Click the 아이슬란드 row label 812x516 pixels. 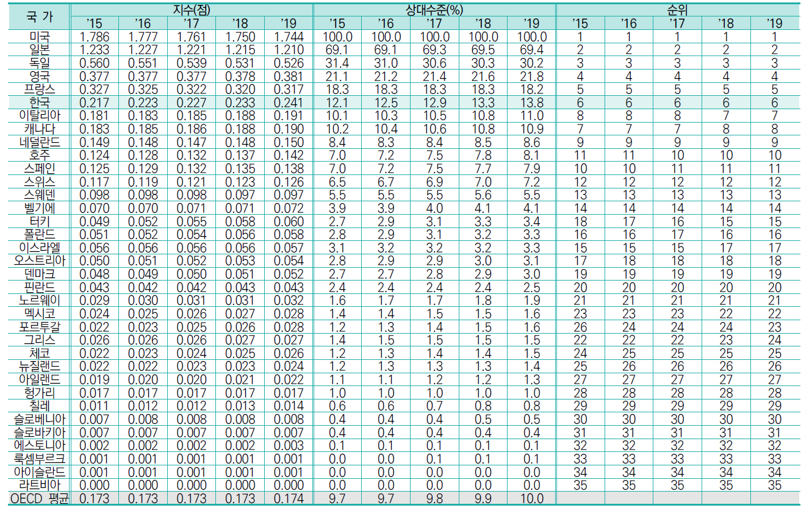click(39, 473)
